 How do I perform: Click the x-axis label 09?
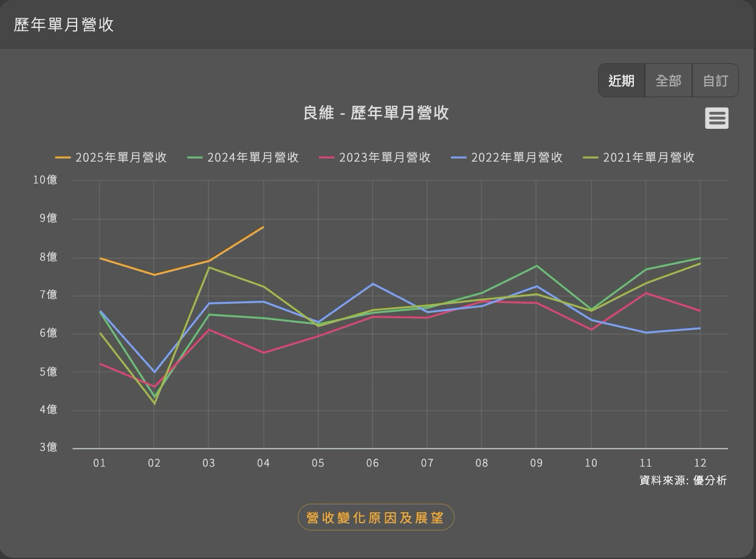pos(536,463)
